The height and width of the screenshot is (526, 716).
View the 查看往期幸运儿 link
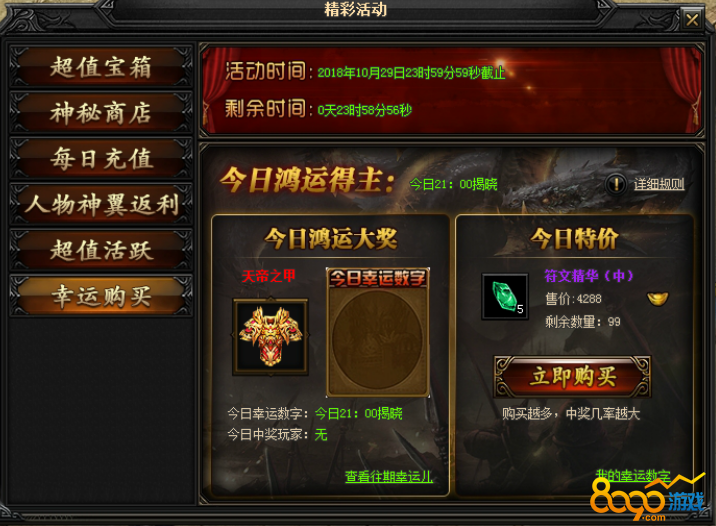pyautogui.click(x=389, y=477)
